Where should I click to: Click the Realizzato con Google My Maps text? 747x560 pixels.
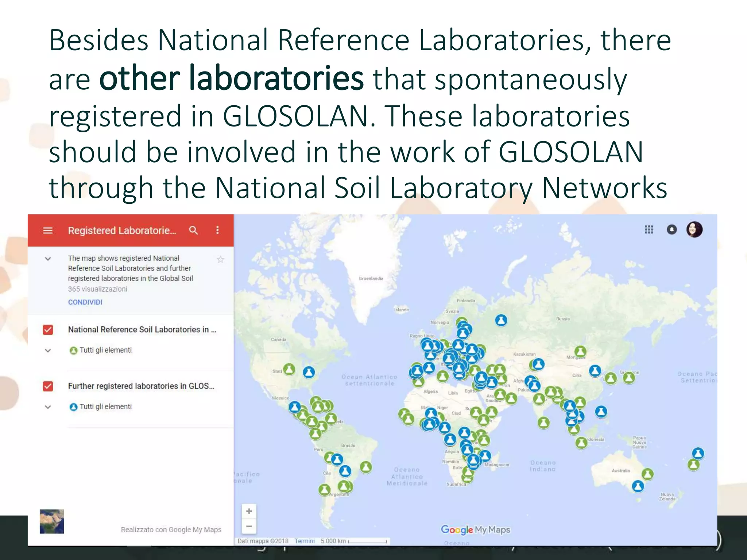[x=171, y=530]
